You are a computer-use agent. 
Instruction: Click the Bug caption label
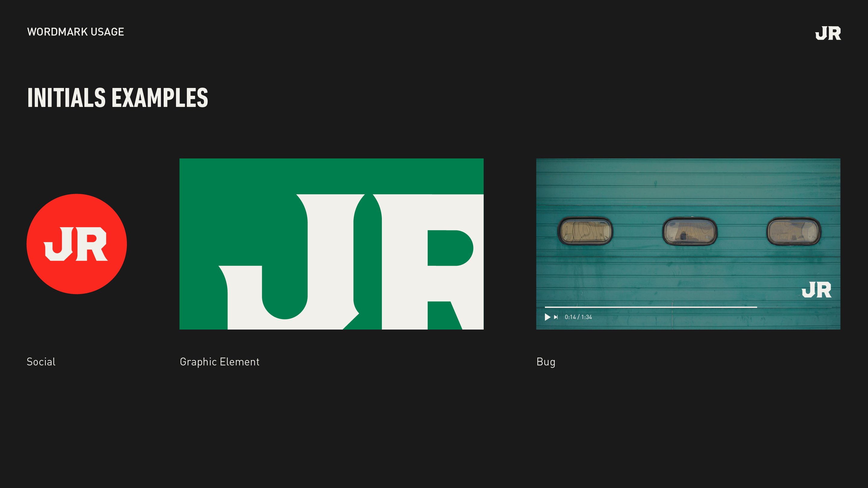[x=546, y=362]
